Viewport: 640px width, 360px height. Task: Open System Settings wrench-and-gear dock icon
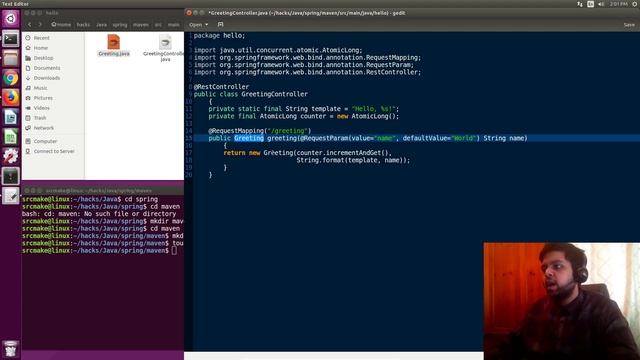pyautogui.click(x=11, y=156)
